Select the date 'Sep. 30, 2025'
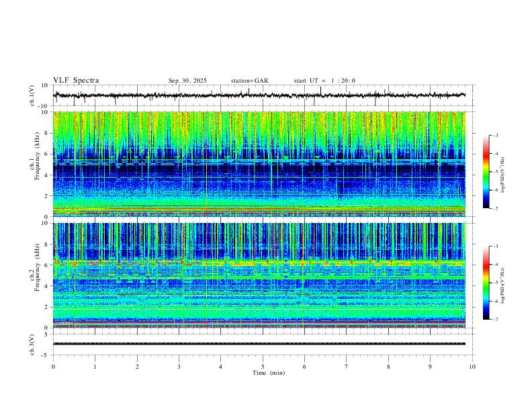Image resolution: width=532 pixels, height=411 pixels. (187, 81)
